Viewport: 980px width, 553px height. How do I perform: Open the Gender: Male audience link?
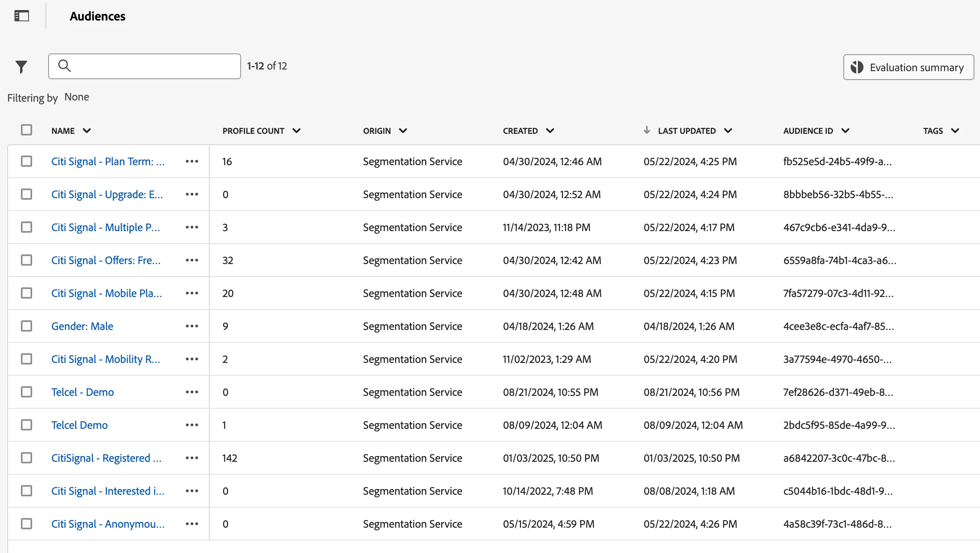tap(82, 326)
